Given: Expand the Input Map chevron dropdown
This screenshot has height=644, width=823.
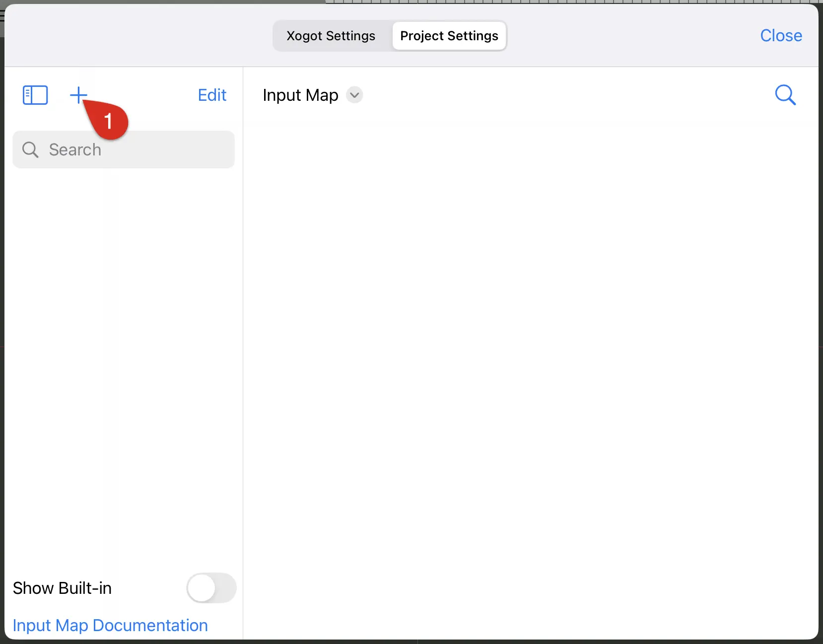Looking at the screenshot, I should coord(354,95).
